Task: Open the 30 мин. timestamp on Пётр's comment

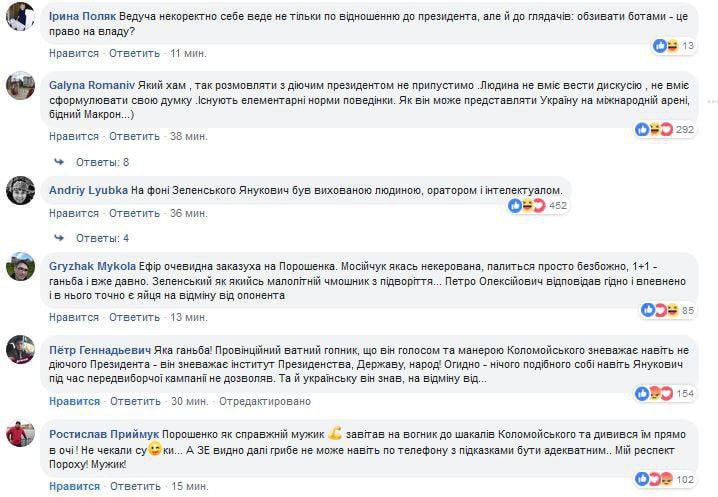Action: click(x=190, y=401)
